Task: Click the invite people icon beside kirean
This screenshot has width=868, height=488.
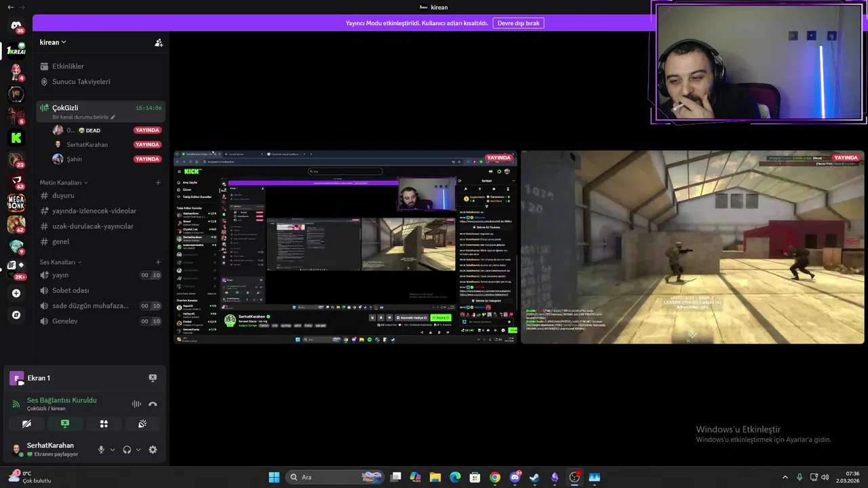Action: click(x=159, y=42)
